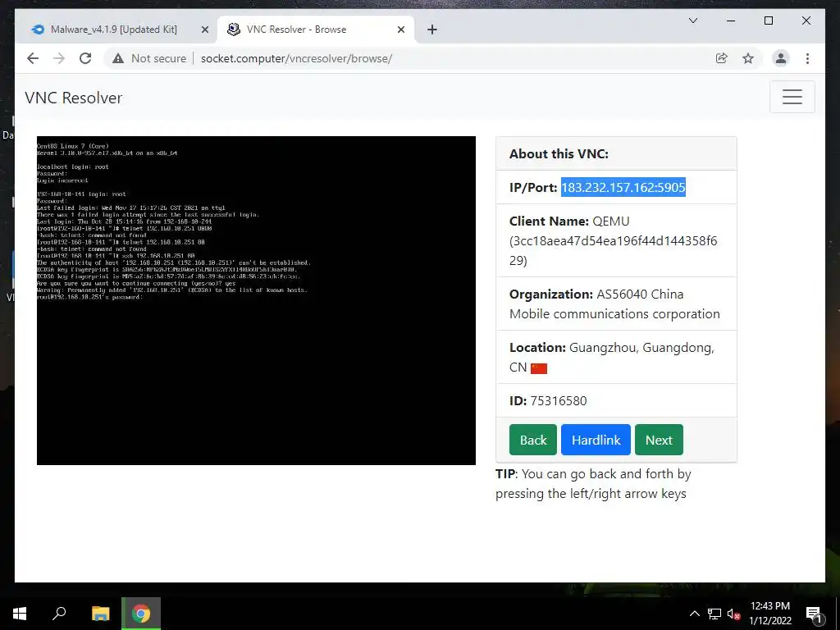Open the Windows Start menu
Viewport: 840px width, 630px height.
(20, 614)
